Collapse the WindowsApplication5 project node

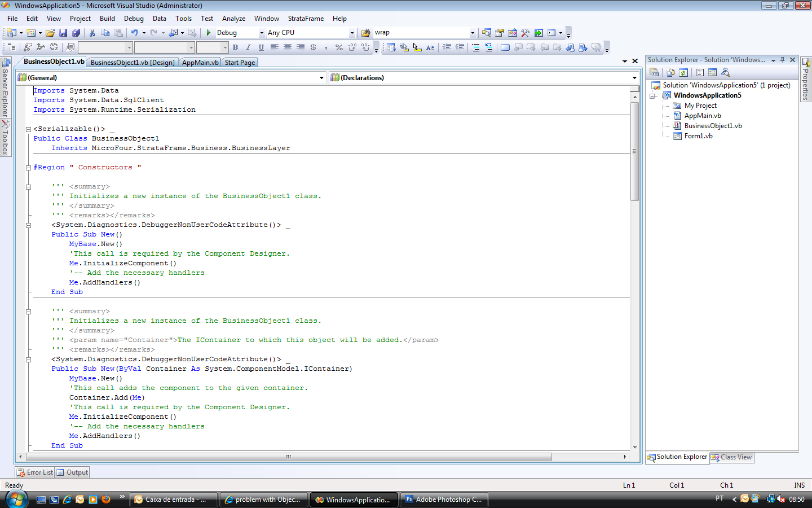pyautogui.click(x=652, y=96)
